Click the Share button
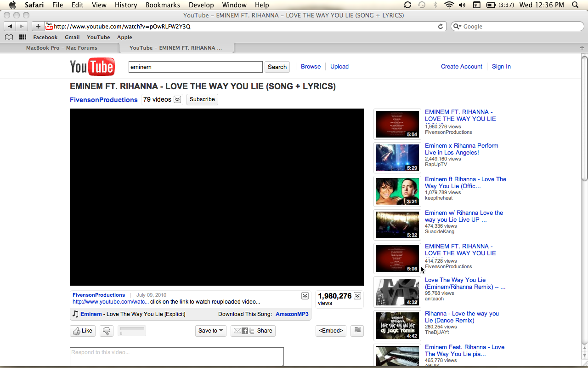The image size is (588, 368). pyautogui.click(x=253, y=331)
